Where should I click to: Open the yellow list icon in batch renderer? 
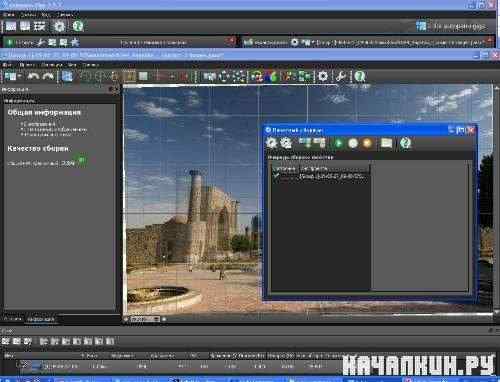click(x=386, y=143)
